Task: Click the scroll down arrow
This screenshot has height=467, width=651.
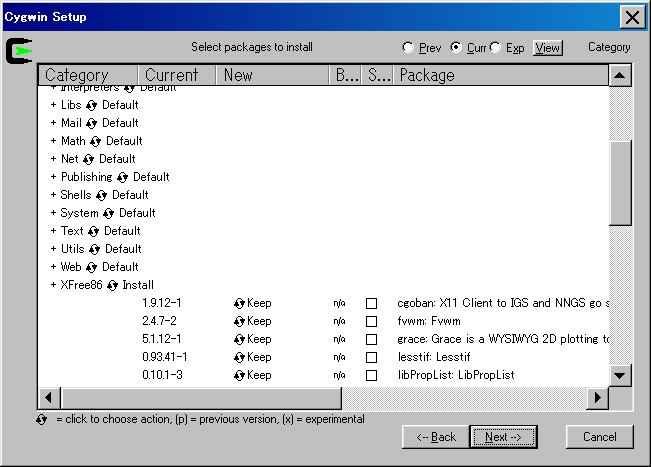Action: [620, 376]
